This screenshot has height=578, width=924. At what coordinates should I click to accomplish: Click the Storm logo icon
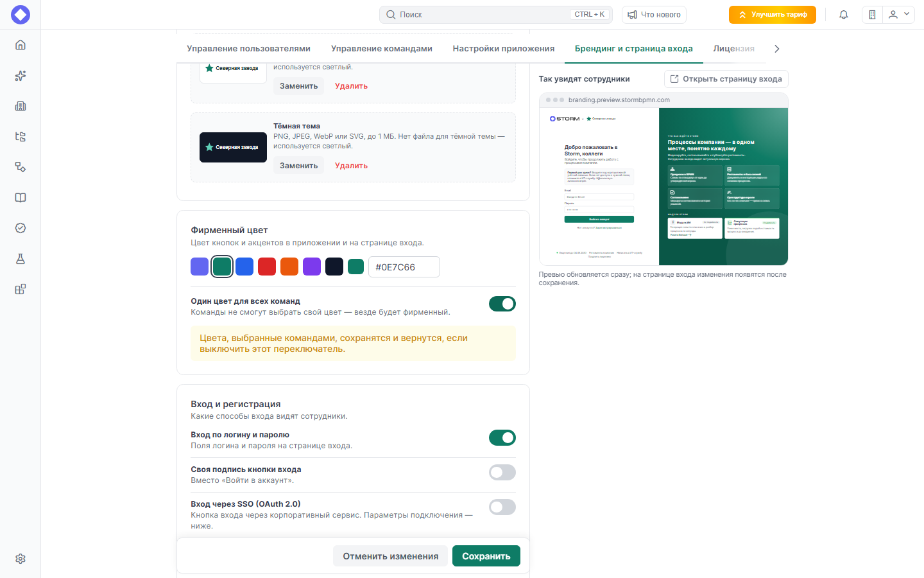[21, 15]
